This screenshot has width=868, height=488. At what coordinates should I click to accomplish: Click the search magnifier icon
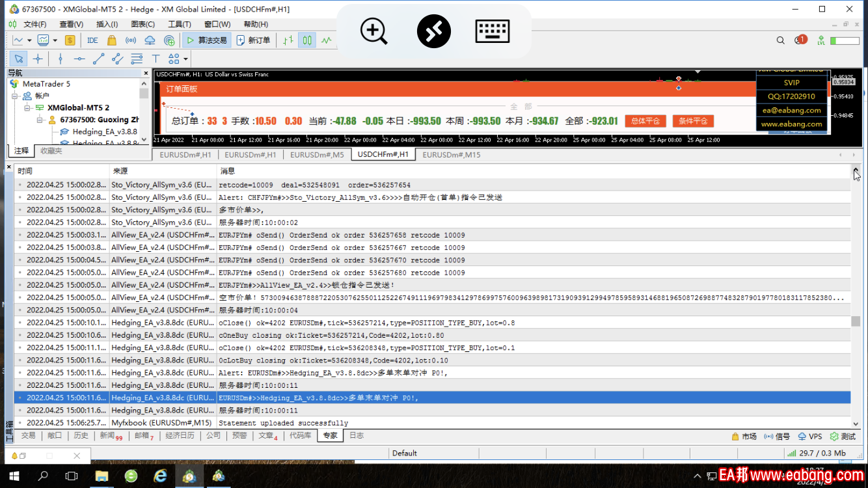781,40
